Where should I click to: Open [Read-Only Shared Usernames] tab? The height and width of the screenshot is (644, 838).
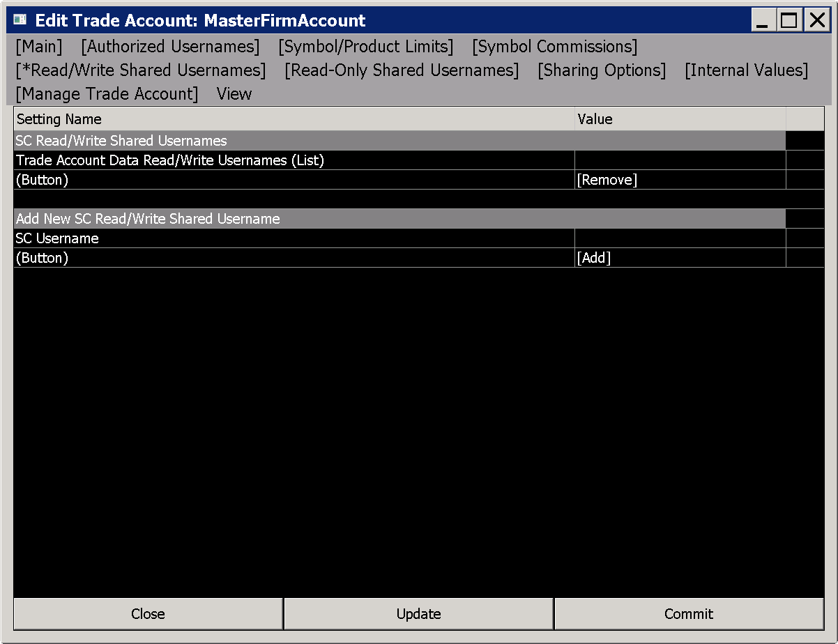click(x=402, y=70)
